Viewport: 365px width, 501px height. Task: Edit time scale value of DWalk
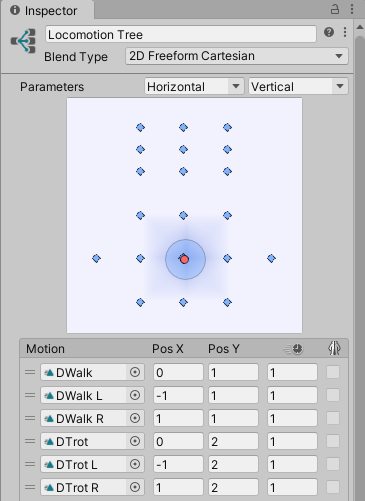tap(292, 372)
